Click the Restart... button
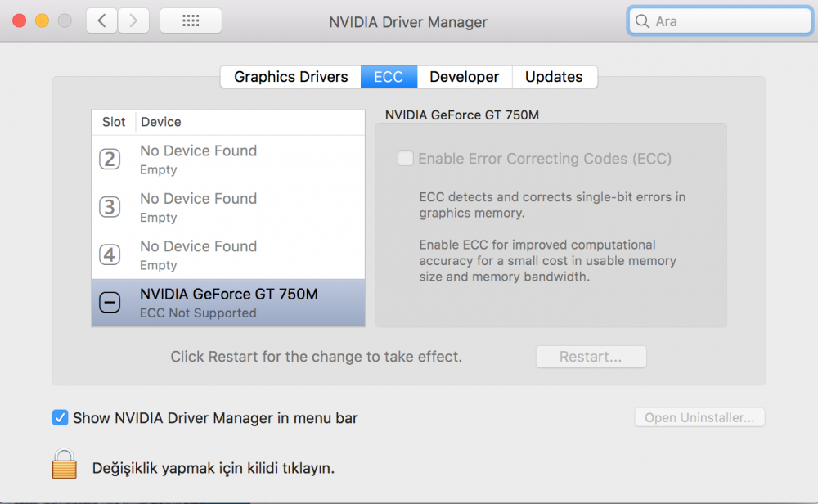Screen dimensions: 818x504 pos(591,357)
